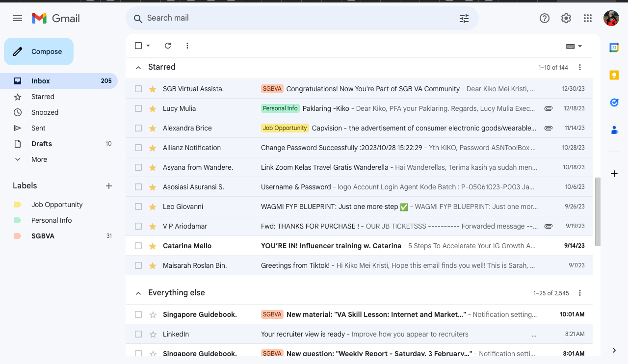Open the Support help icon
628x364 pixels.
(545, 18)
